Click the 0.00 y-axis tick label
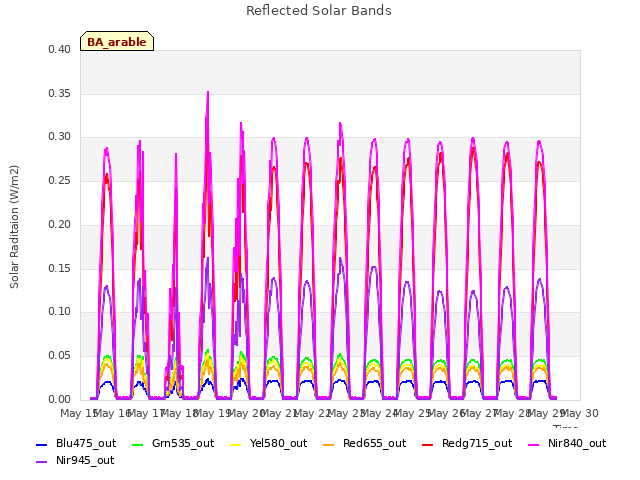The width and height of the screenshot is (640, 480). click(60, 399)
